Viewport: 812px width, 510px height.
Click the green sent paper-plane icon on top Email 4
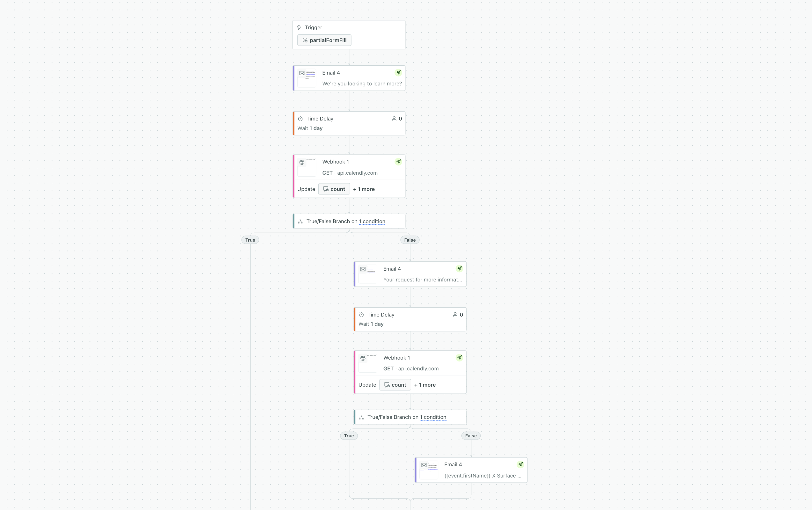tap(399, 73)
